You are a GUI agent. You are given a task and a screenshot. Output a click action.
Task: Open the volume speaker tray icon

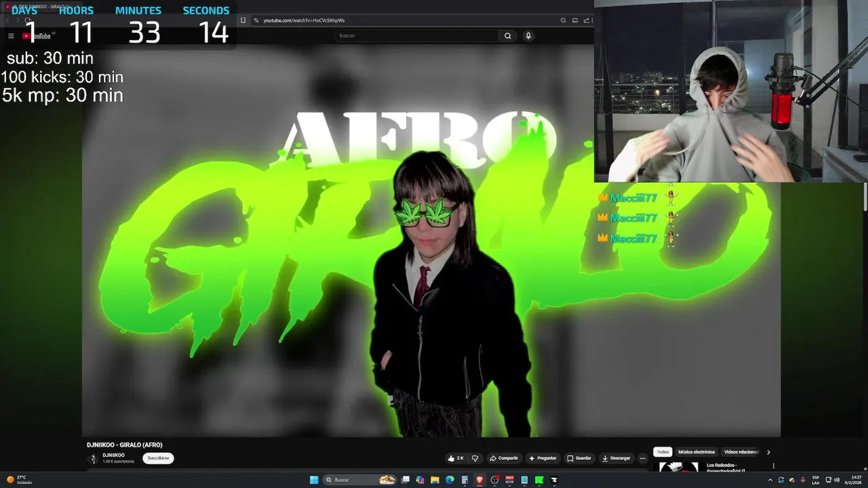click(x=837, y=480)
